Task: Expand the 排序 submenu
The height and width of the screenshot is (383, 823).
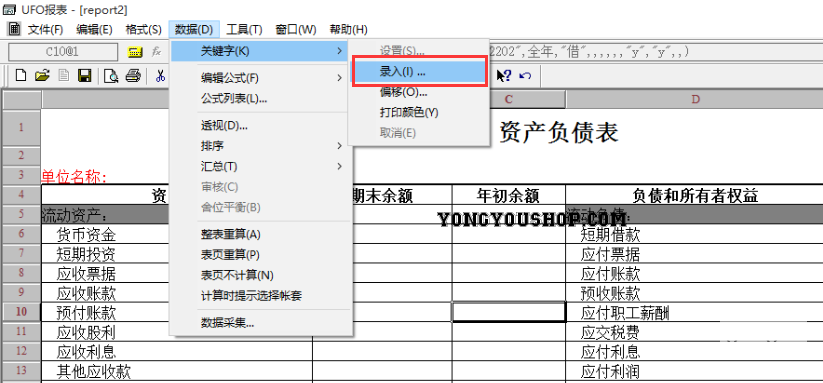Action: 260,146
